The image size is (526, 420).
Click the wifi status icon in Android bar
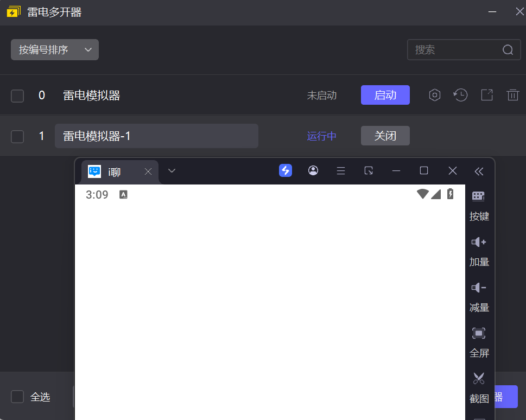[422, 194]
